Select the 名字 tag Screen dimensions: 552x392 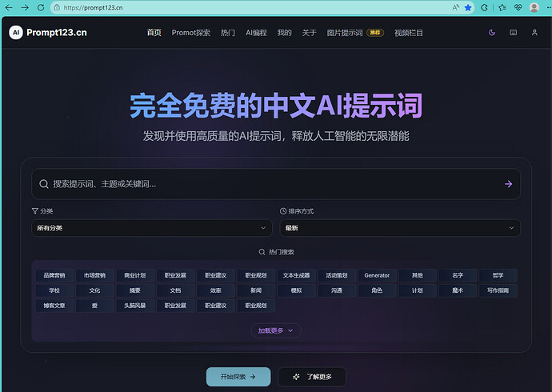(458, 275)
